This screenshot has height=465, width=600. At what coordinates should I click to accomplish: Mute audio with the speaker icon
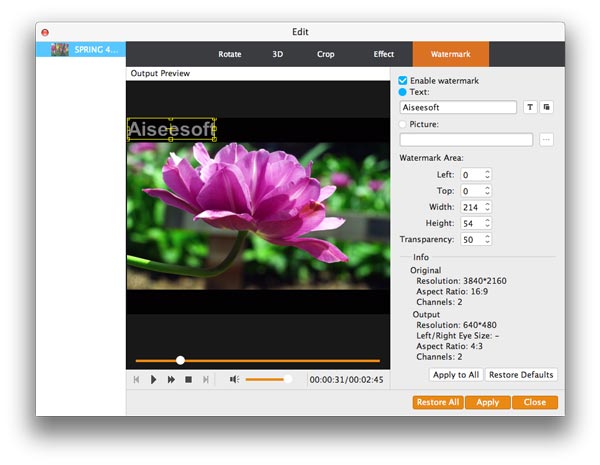tap(234, 379)
